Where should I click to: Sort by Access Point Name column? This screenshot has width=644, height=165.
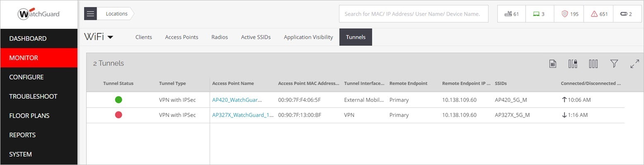[233, 83]
